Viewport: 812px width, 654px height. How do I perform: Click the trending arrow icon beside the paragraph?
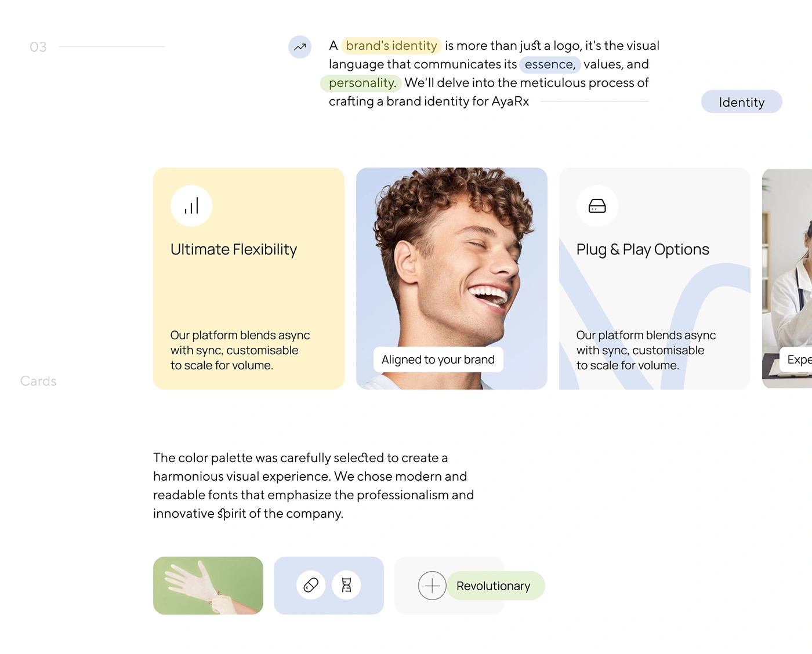tap(300, 47)
